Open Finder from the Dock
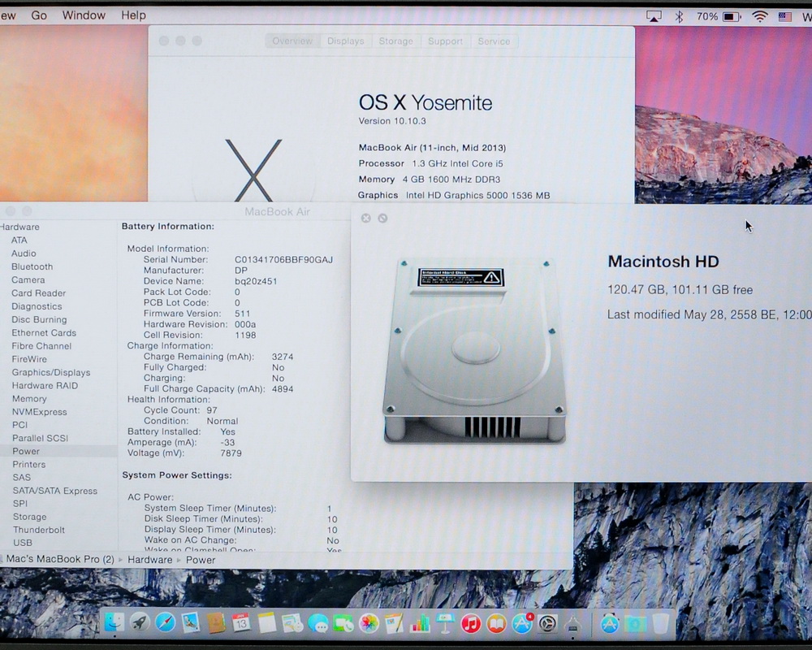The width and height of the screenshot is (812, 650). coord(114,622)
